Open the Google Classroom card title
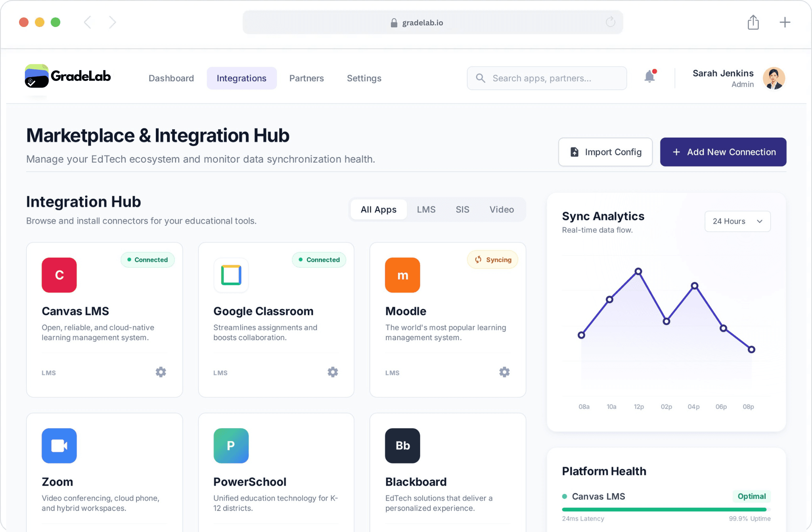Screen dimensions: 812x532 click(x=263, y=311)
